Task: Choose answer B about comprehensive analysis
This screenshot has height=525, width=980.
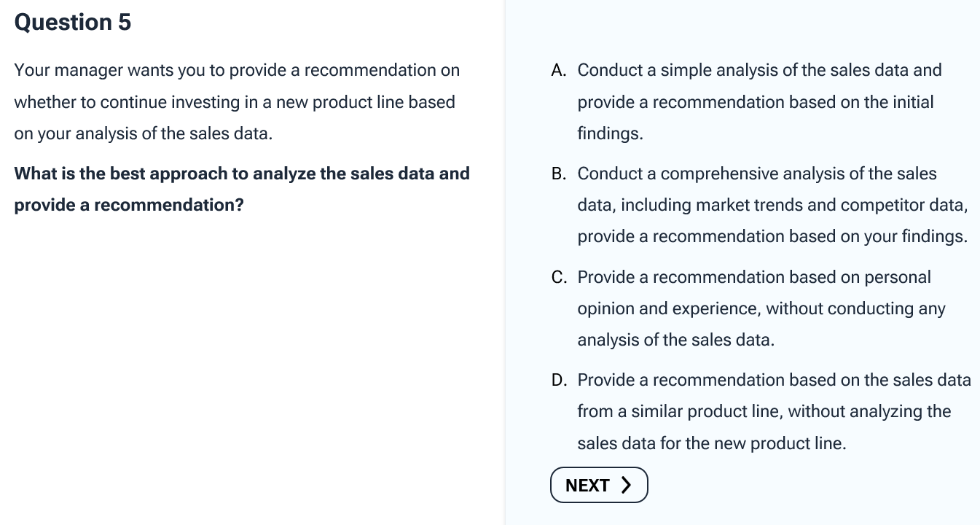Action: 760,205
